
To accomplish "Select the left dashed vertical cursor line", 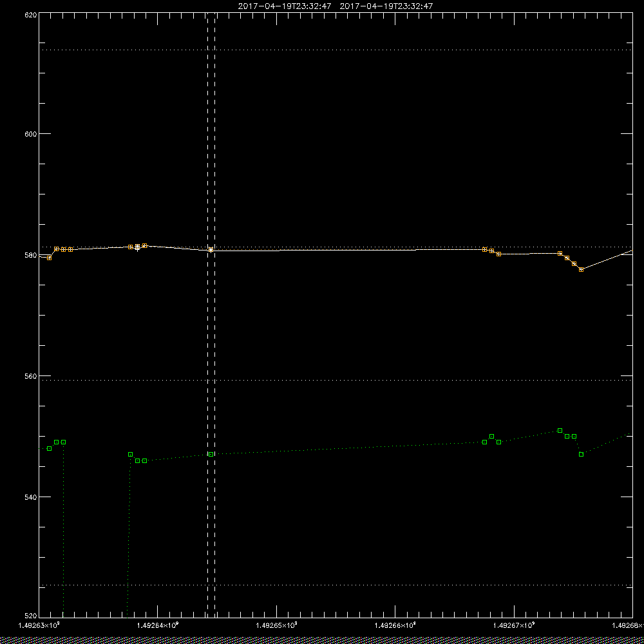I will click(208, 314).
